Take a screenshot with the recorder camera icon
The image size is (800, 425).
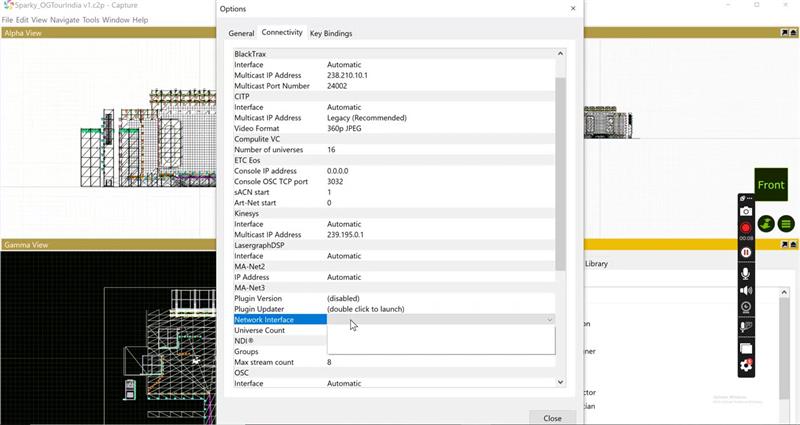coord(746,211)
